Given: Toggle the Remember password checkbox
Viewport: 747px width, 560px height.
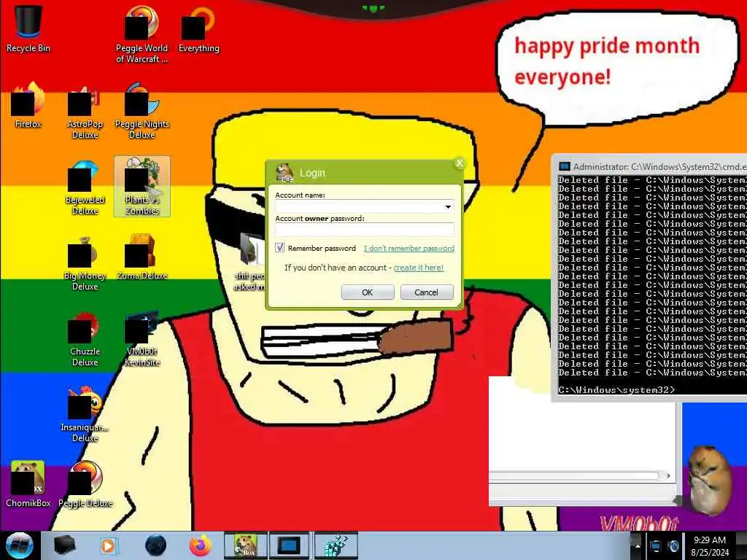Looking at the screenshot, I should click(x=279, y=248).
